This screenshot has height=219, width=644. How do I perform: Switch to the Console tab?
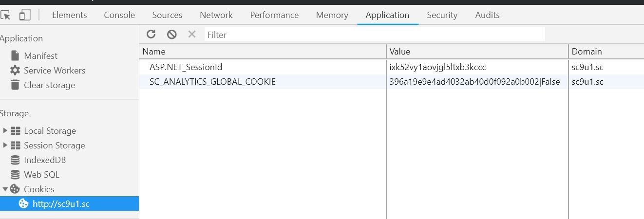(119, 15)
